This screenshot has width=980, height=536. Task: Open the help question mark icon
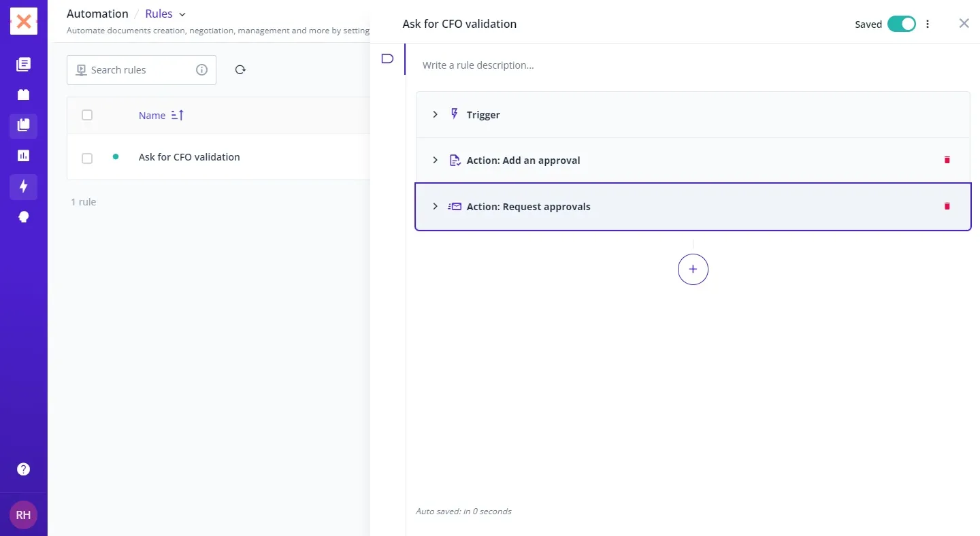23,469
